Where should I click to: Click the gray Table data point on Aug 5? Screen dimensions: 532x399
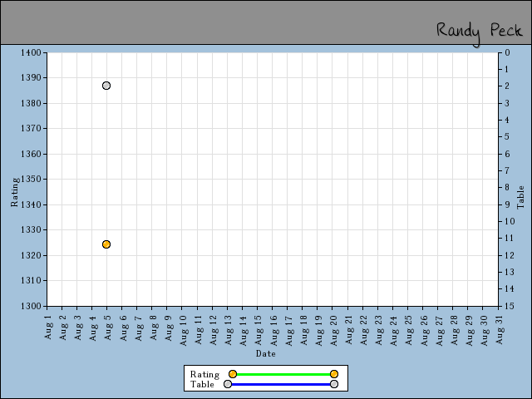106,86
